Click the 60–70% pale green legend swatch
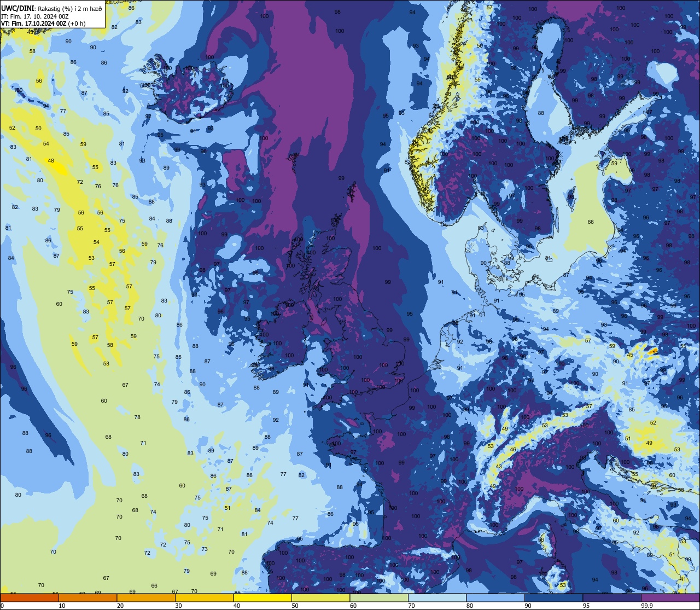The height and width of the screenshot is (610, 700). coord(379,598)
